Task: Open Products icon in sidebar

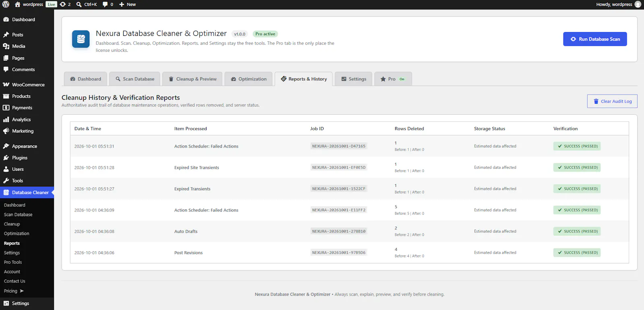Action: coord(6,96)
